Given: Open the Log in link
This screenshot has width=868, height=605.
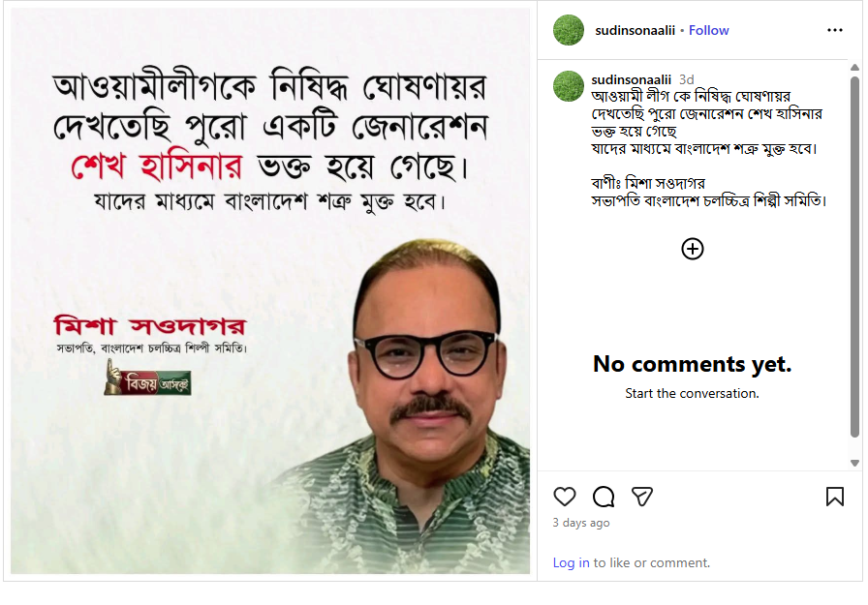Looking at the screenshot, I should click(571, 562).
